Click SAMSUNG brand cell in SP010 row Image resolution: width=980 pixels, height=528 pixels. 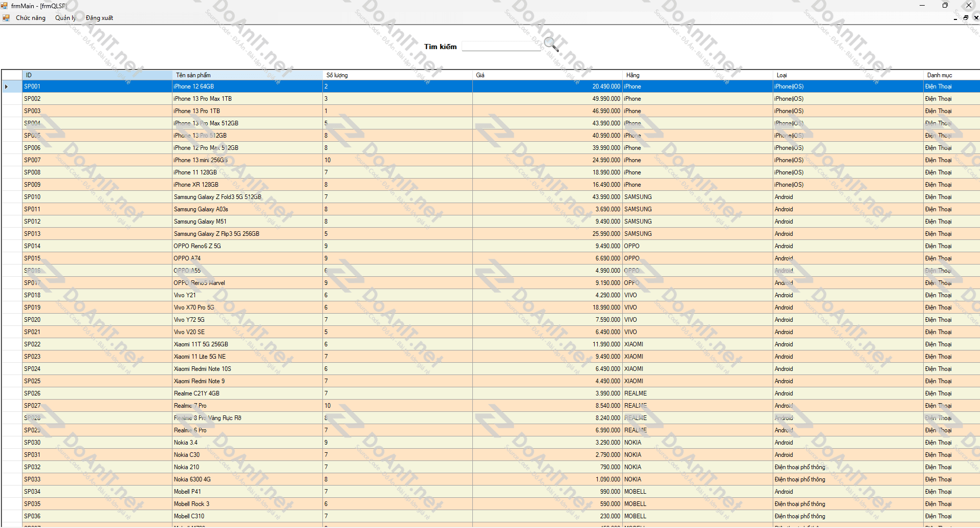[x=698, y=197]
